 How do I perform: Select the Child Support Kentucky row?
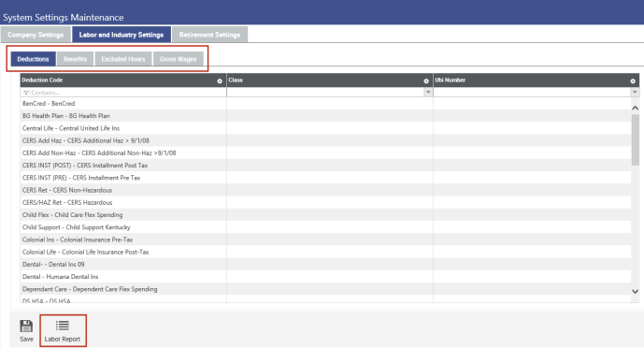(325, 227)
